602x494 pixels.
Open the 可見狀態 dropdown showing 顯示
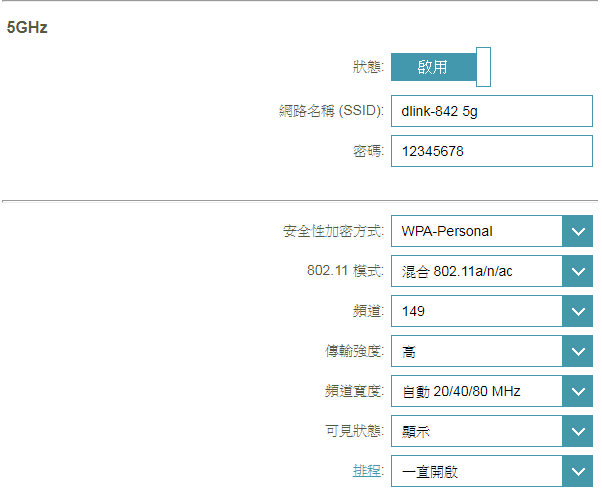pyautogui.click(x=492, y=431)
